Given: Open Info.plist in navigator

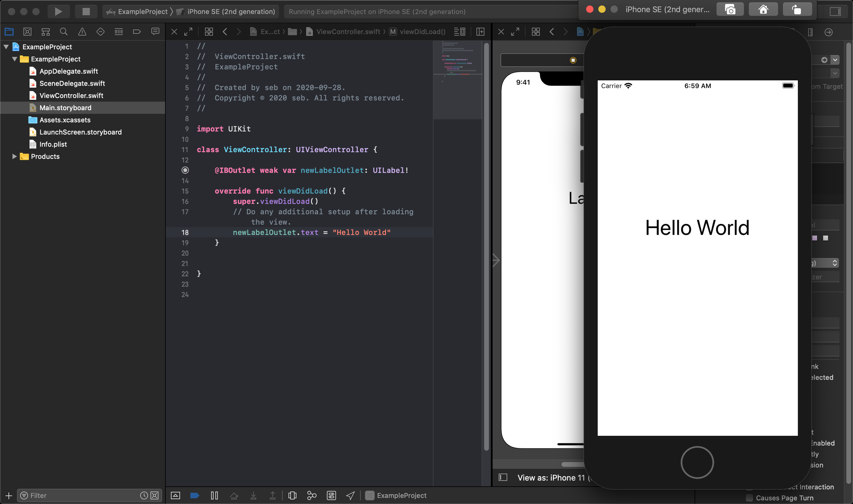Looking at the screenshot, I should (53, 144).
